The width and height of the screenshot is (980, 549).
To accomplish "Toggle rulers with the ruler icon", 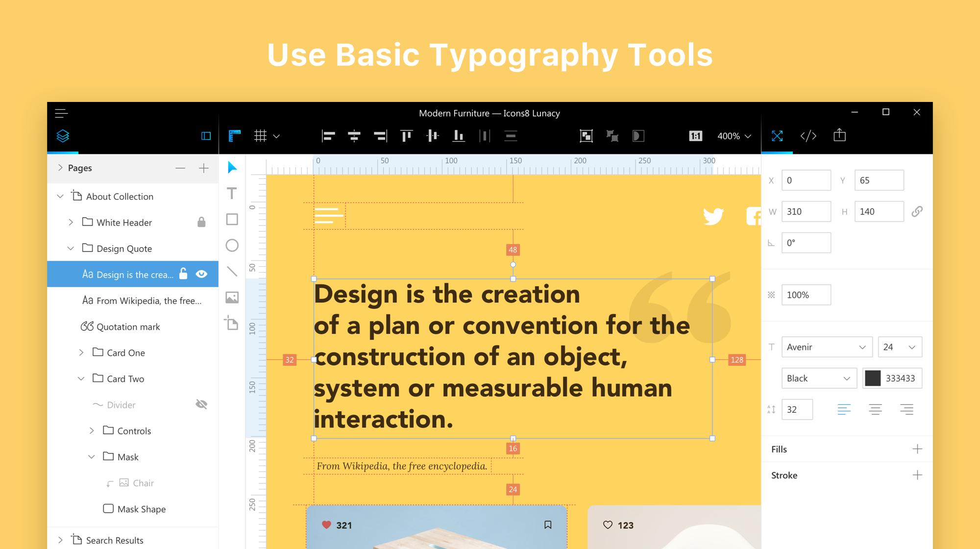I will coord(234,136).
